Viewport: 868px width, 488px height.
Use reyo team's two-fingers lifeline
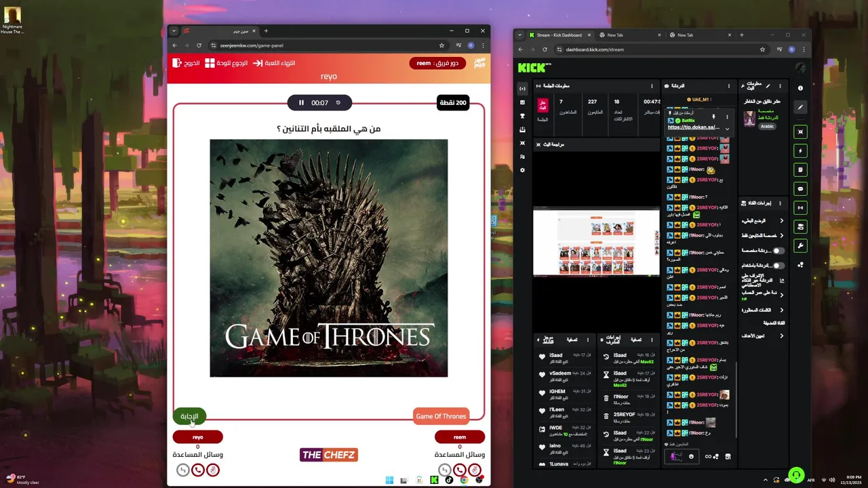(213, 470)
